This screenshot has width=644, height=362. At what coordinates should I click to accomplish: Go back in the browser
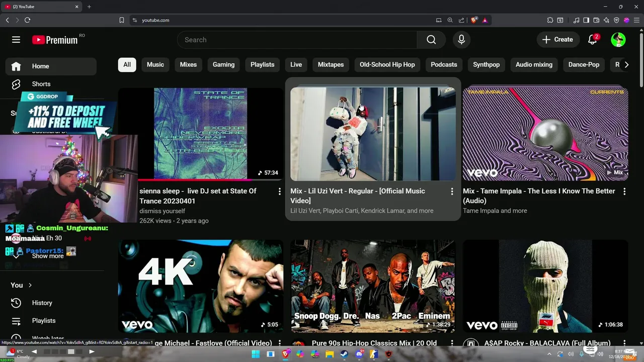(7, 20)
